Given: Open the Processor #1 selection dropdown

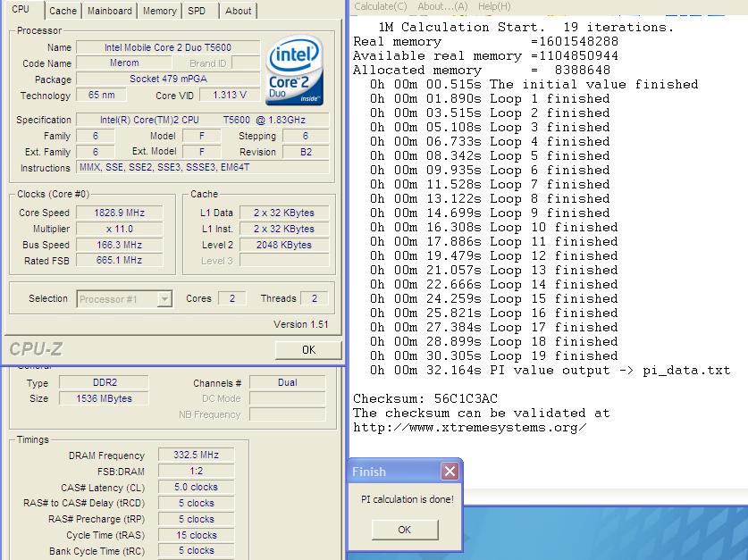Looking at the screenshot, I should (x=124, y=299).
